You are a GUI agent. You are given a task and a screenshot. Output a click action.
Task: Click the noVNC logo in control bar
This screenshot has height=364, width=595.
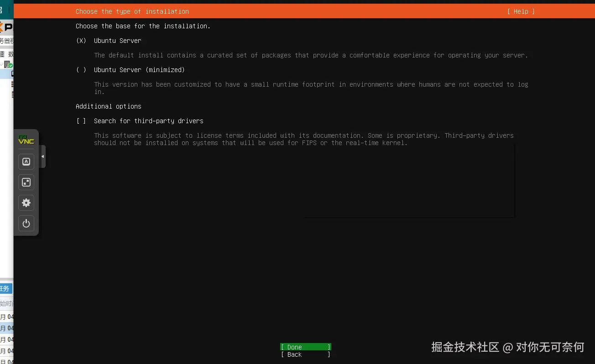(x=26, y=140)
